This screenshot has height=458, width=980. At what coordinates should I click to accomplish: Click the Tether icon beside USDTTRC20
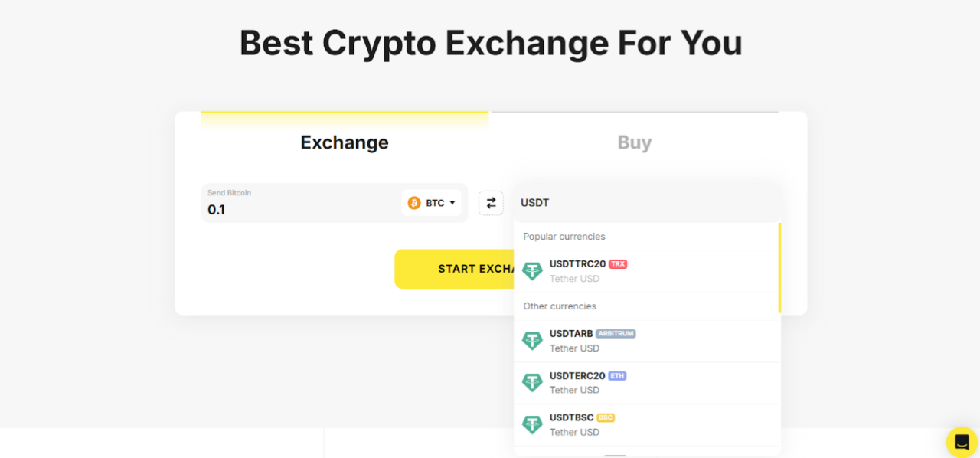(532, 271)
